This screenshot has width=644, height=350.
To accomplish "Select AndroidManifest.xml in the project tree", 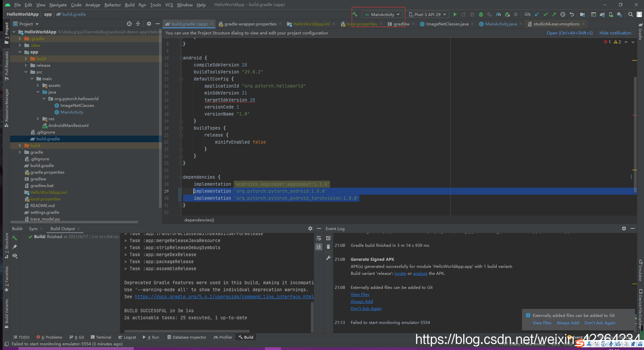I will pos(68,126).
